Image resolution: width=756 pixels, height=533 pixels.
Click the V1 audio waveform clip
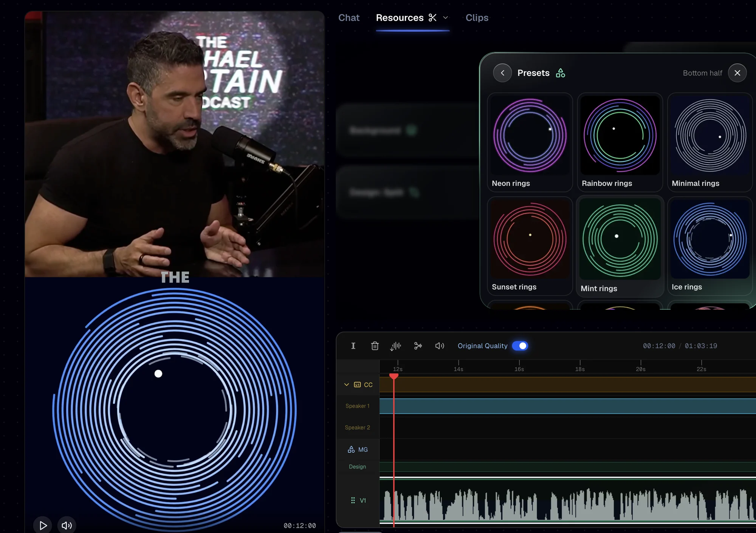(x=567, y=501)
